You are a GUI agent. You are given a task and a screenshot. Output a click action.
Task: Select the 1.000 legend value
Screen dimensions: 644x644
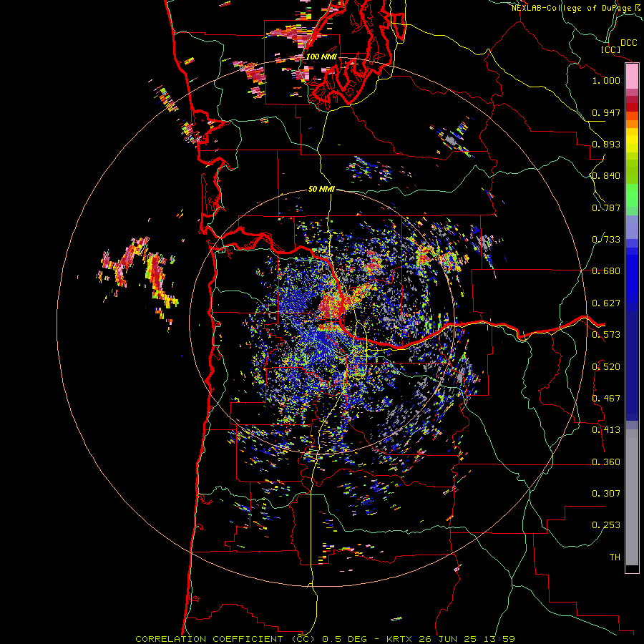606,80
